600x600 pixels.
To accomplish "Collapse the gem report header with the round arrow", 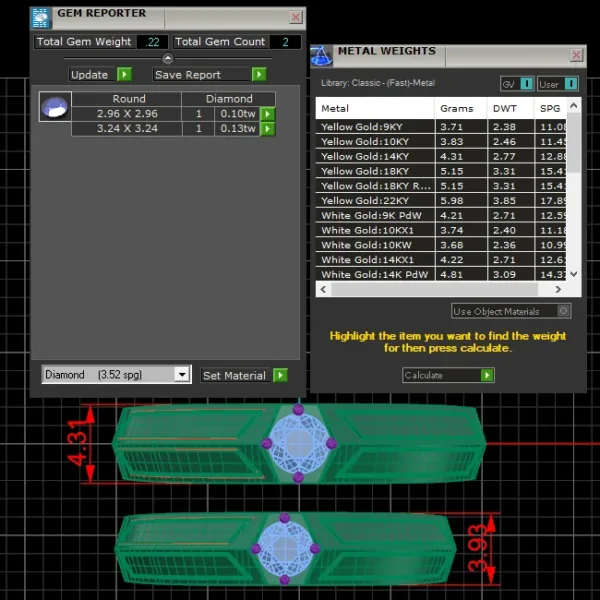I will tap(168, 58).
